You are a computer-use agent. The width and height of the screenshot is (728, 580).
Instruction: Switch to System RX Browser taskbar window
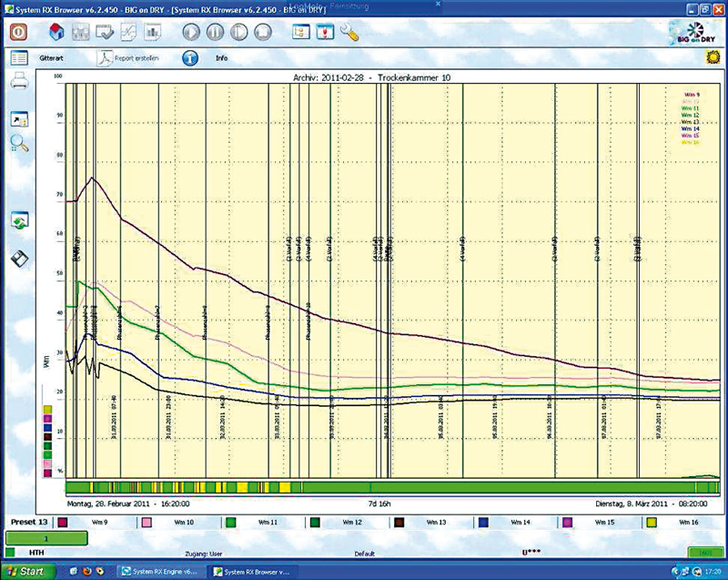point(253,572)
